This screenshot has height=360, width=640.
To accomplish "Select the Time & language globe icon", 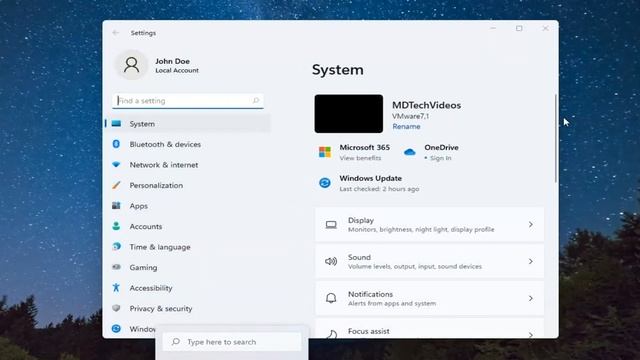I will tap(116, 247).
